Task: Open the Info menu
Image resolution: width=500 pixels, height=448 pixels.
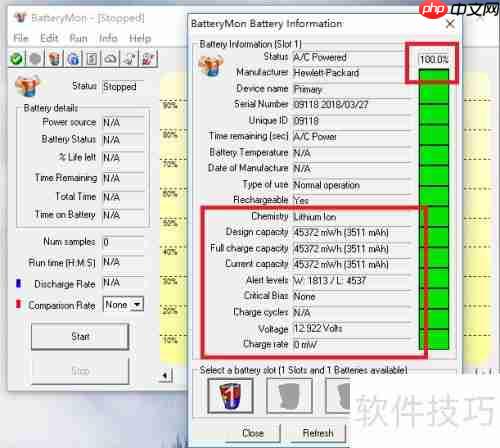Action: [108, 38]
